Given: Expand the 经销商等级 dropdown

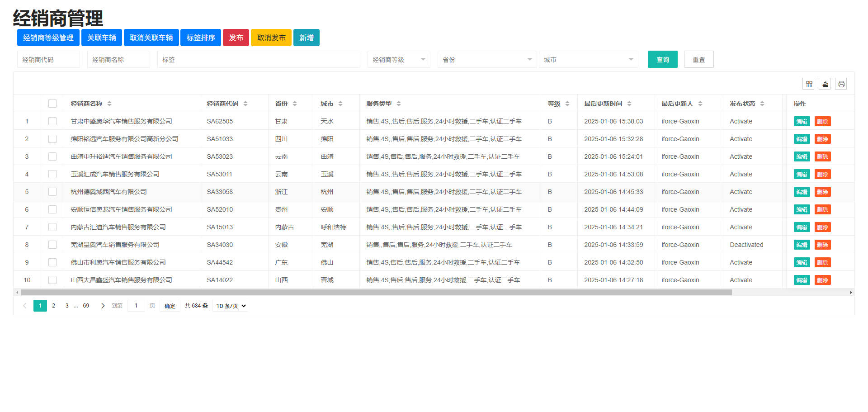Looking at the screenshot, I should [x=398, y=60].
